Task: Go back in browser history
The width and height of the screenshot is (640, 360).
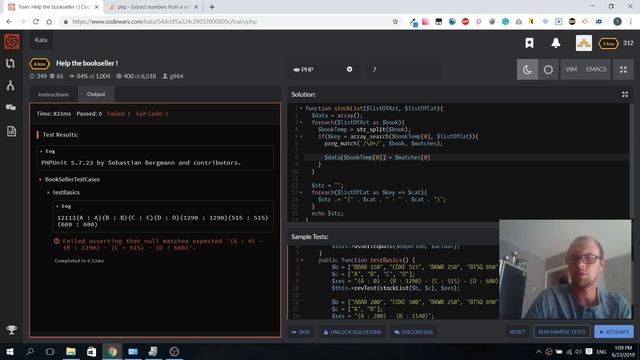Action: click(9, 22)
